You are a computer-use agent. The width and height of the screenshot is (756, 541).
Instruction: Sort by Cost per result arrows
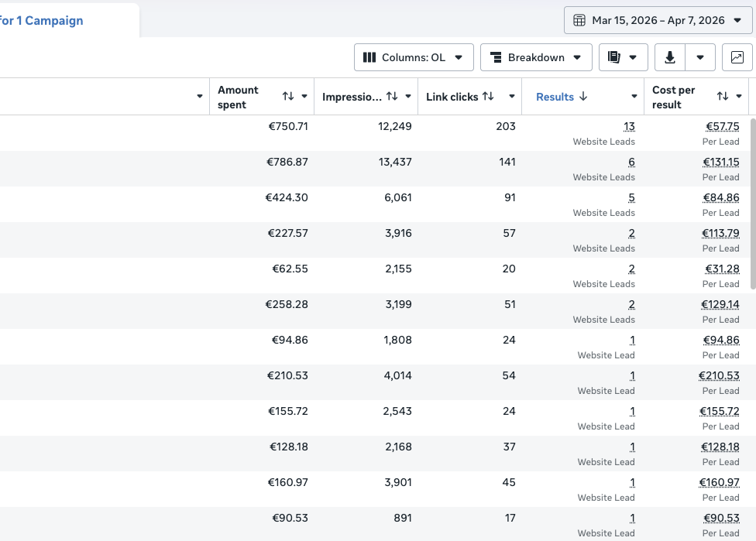click(x=722, y=96)
